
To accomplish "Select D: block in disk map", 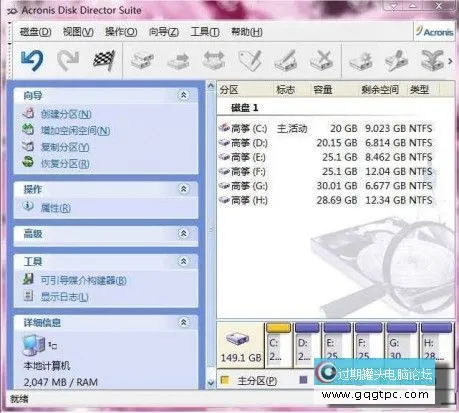I will click(307, 345).
